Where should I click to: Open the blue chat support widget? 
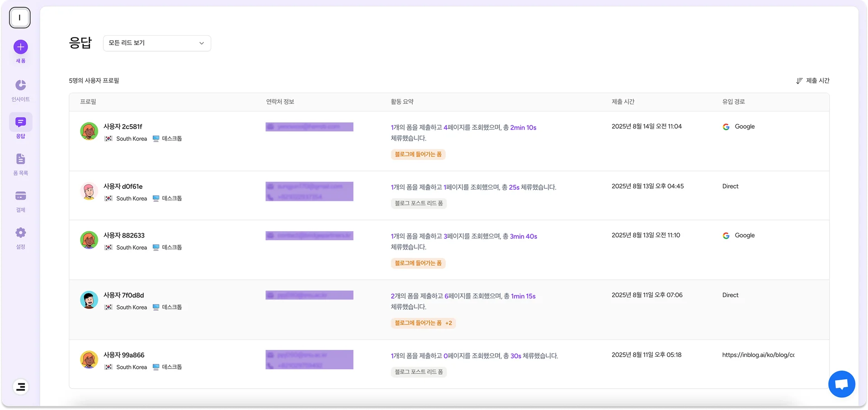(841, 384)
